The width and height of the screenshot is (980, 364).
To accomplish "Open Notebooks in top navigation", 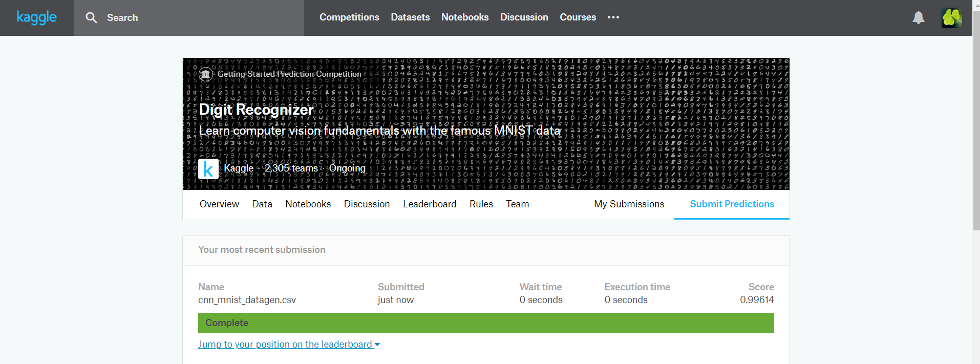I will (465, 17).
